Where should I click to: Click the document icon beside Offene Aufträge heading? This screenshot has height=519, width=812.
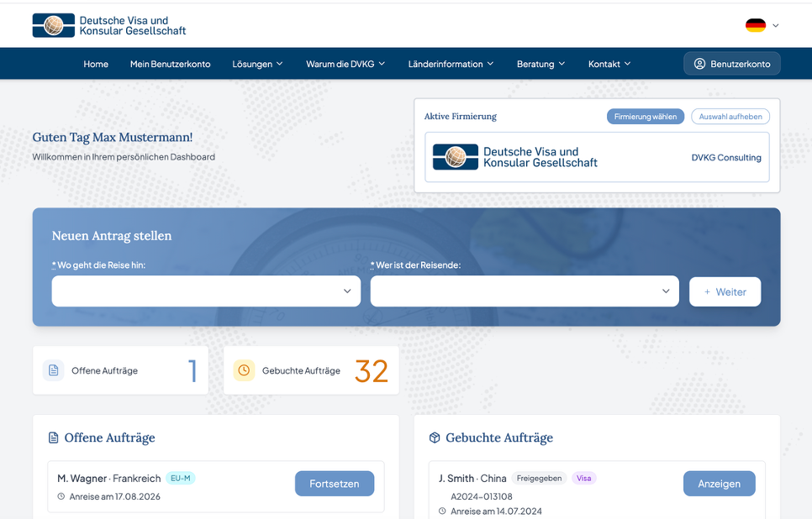(x=53, y=438)
